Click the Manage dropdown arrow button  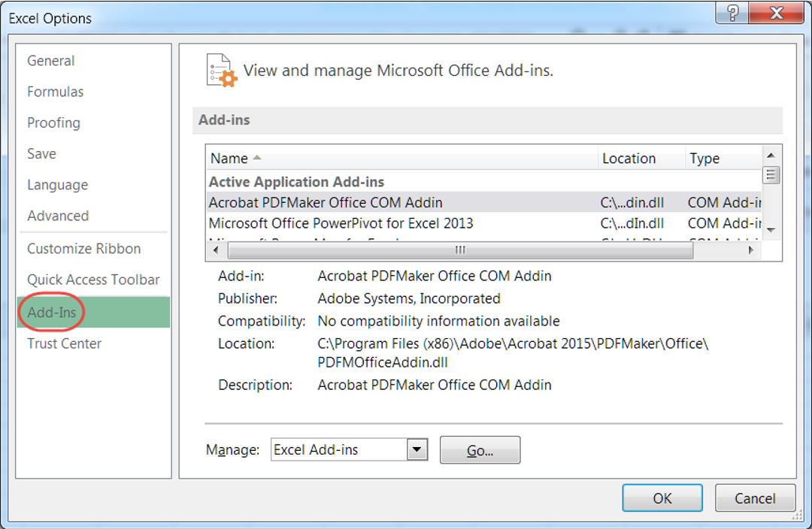417,449
